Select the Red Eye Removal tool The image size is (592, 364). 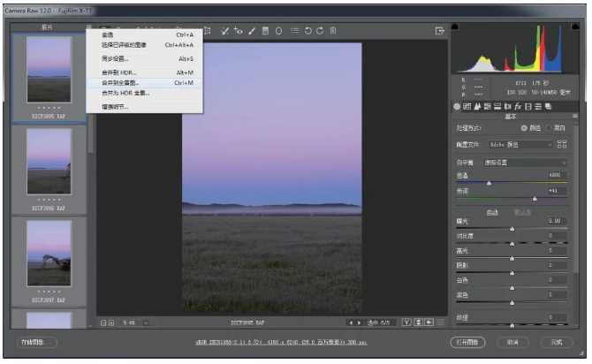238,31
